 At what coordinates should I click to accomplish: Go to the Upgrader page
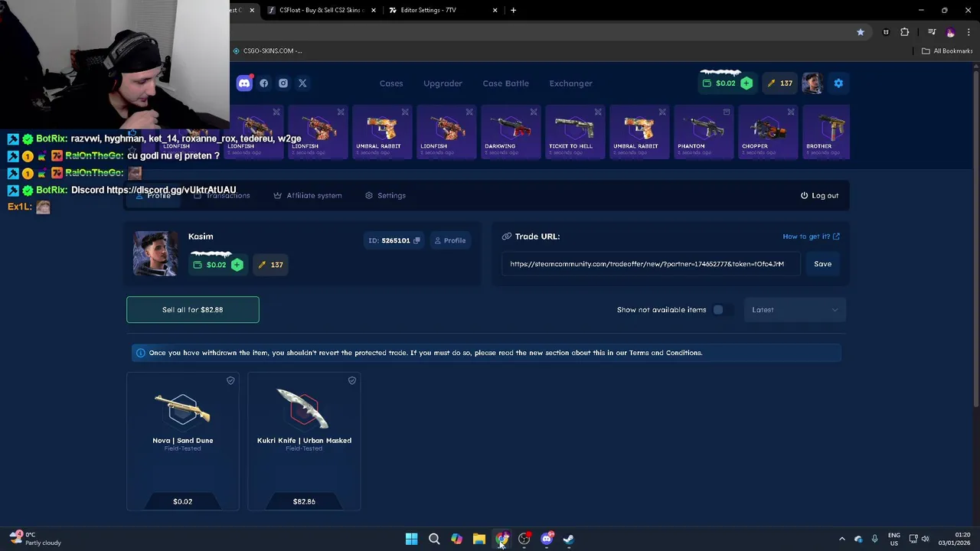443,83
